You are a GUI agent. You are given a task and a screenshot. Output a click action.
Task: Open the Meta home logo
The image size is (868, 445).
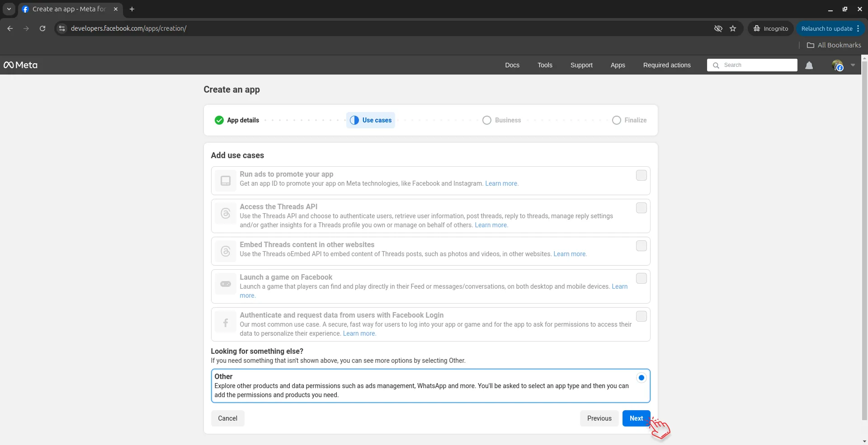click(20, 65)
